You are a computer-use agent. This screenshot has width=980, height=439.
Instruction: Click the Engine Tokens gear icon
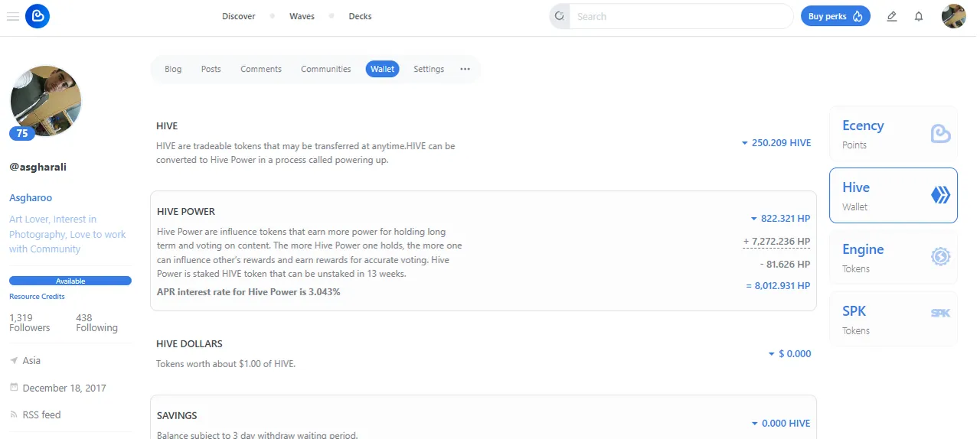point(940,257)
